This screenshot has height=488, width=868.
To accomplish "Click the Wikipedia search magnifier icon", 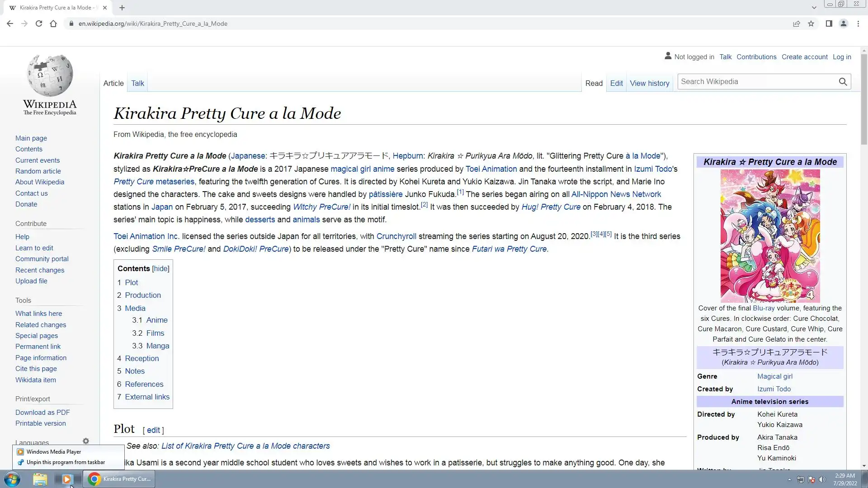I will point(843,82).
